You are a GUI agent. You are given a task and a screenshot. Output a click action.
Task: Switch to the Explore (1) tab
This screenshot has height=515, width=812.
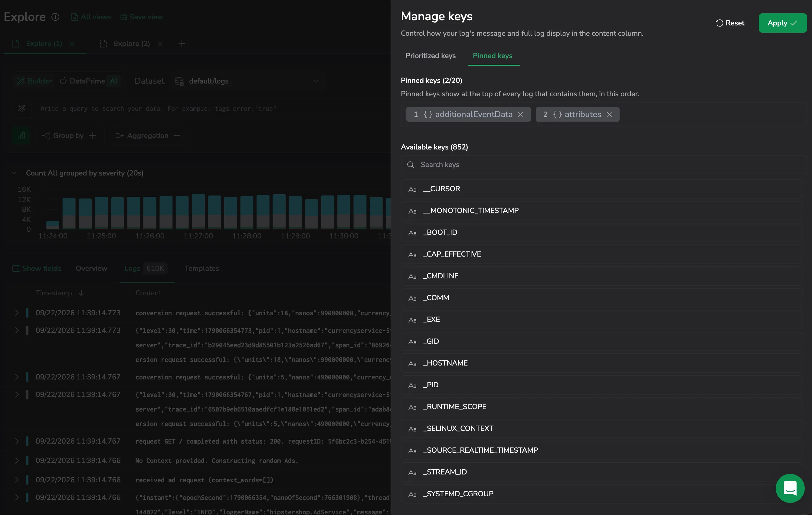tap(44, 44)
